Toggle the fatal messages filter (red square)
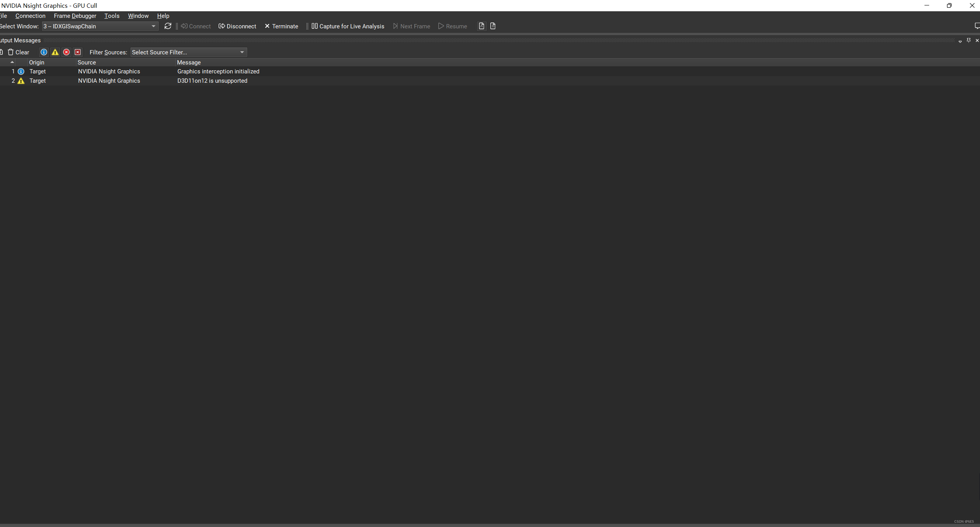The height and width of the screenshot is (527, 980). [x=78, y=52]
